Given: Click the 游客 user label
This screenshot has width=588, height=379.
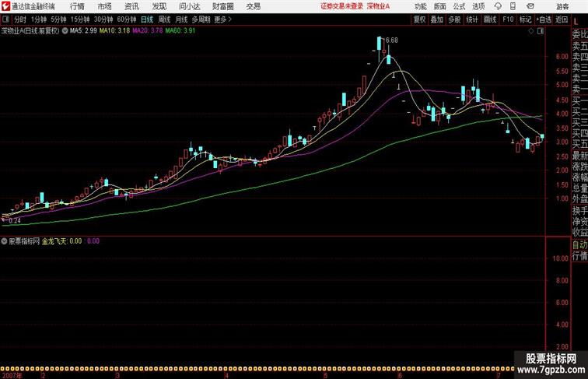Looking at the screenshot, I should click(x=562, y=6).
